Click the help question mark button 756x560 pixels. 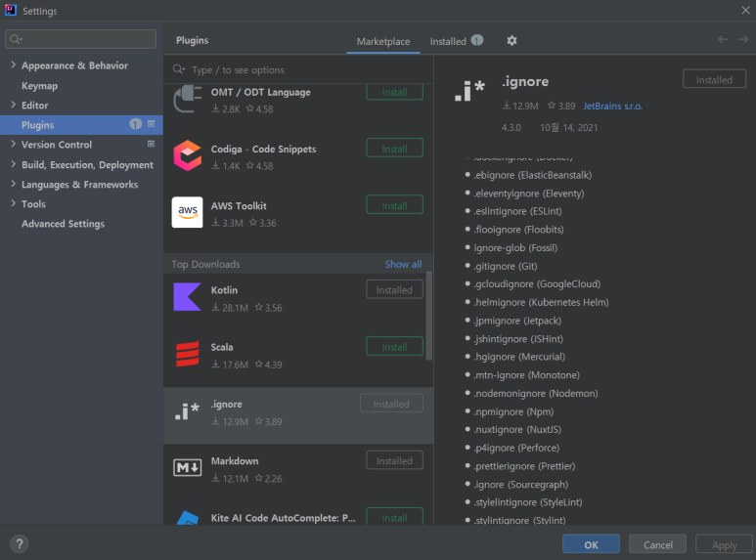pos(20,544)
